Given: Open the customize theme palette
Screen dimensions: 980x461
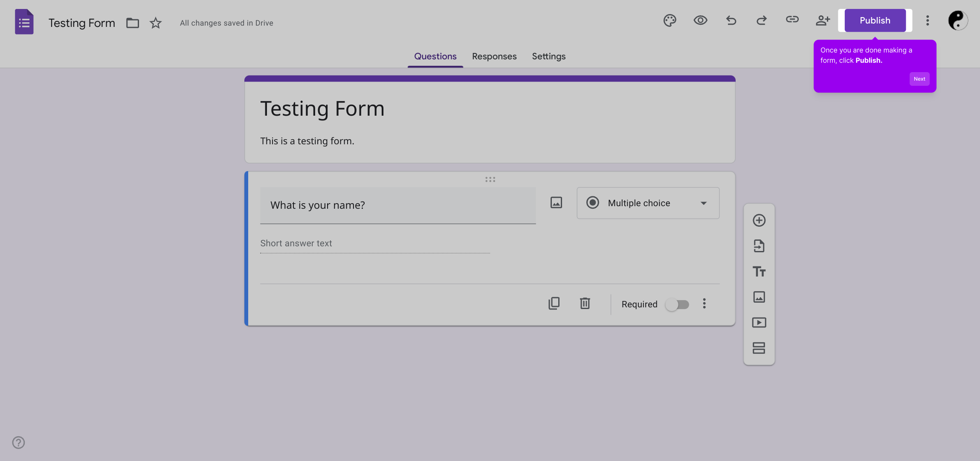Looking at the screenshot, I should (x=670, y=20).
